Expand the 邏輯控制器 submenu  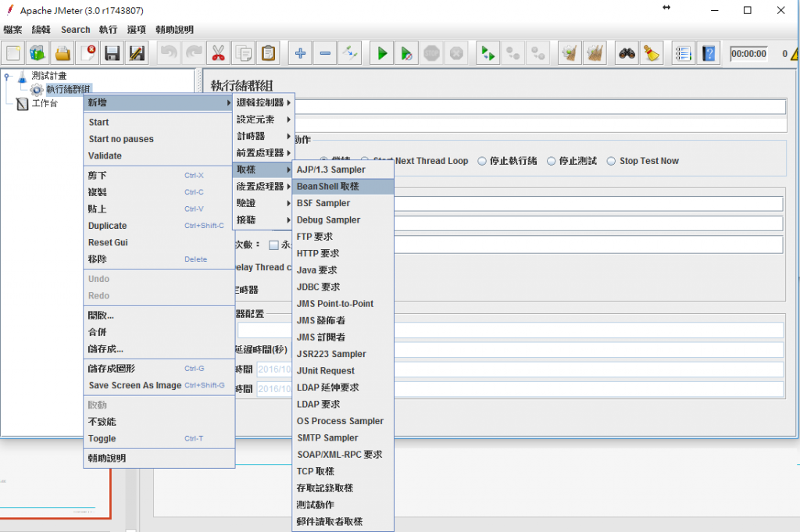tap(263, 102)
